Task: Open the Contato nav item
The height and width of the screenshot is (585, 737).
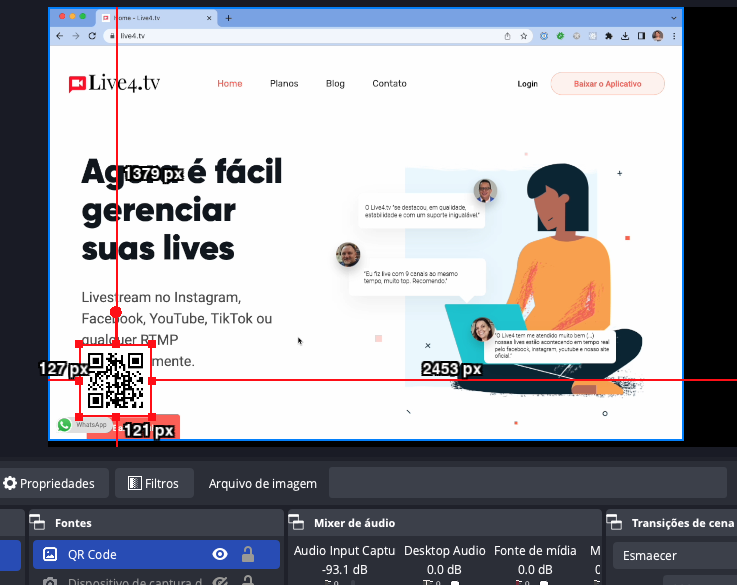Action: click(389, 84)
